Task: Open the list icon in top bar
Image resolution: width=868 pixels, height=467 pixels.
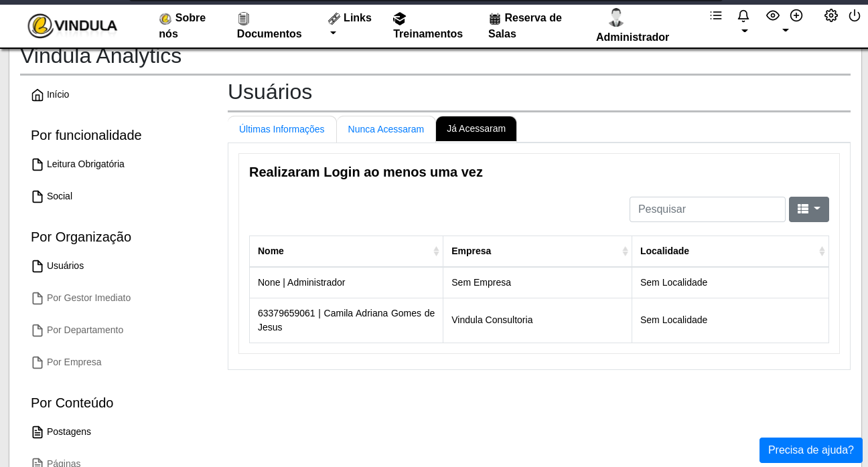Action: [716, 15]
